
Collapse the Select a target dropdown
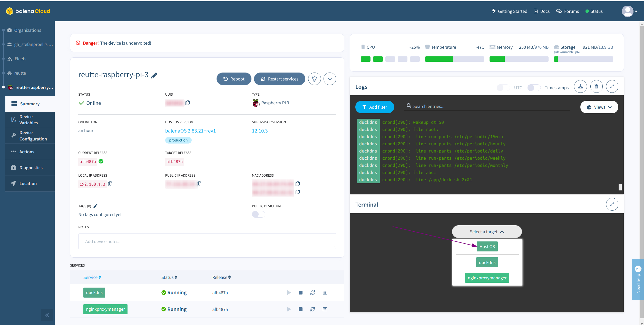tap(487, 232)
